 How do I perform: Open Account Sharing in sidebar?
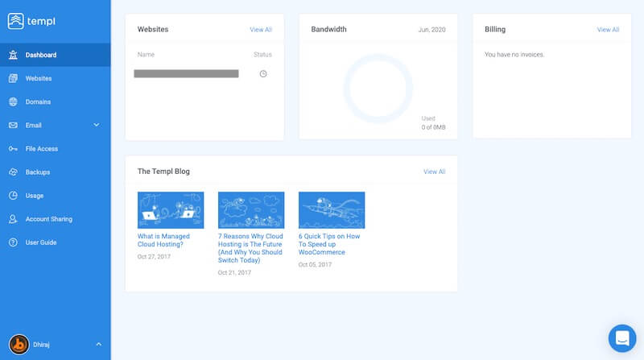(x=48, y=219)
